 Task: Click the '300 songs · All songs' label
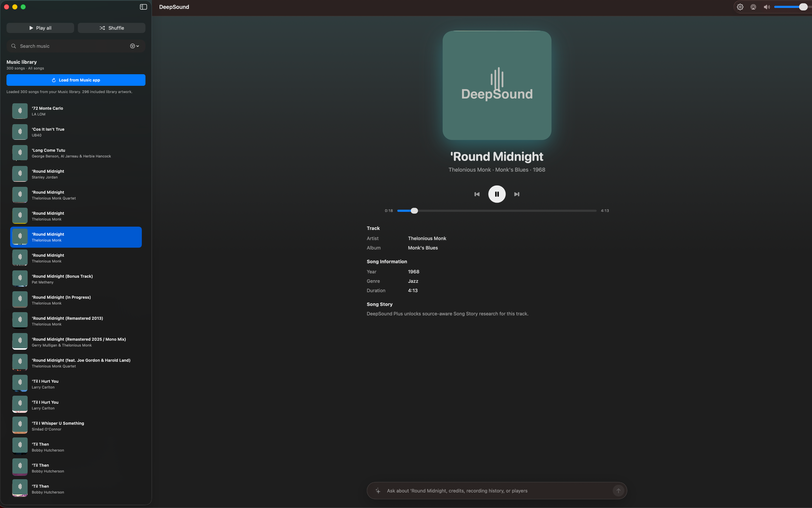pyautogui.click(x=25, y=68)
